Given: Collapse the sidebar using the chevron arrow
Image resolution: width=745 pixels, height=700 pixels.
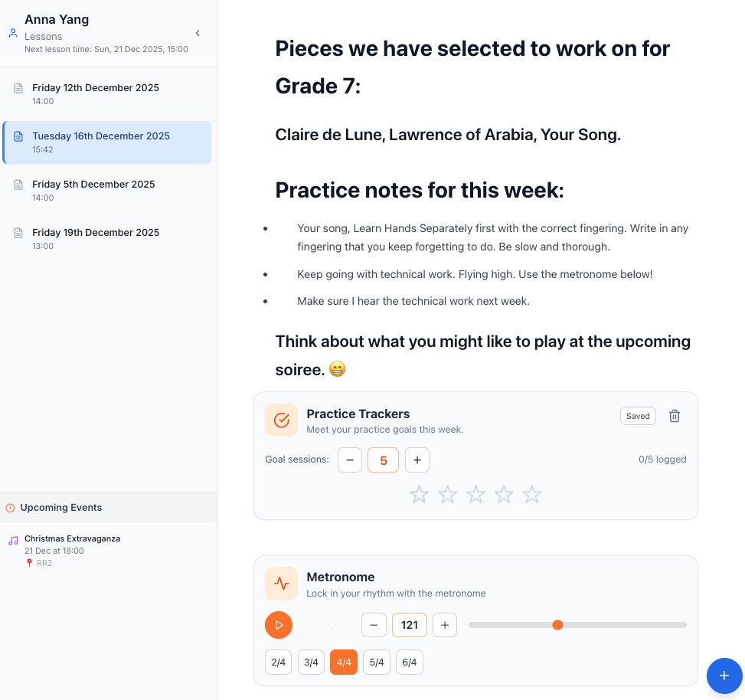Looking at the screenshot, I should (x=198, y=33).
